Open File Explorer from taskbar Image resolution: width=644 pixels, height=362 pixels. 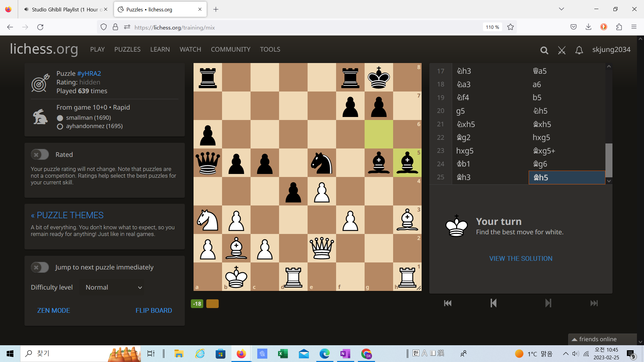pyautogui.click(x=179, y=354)
